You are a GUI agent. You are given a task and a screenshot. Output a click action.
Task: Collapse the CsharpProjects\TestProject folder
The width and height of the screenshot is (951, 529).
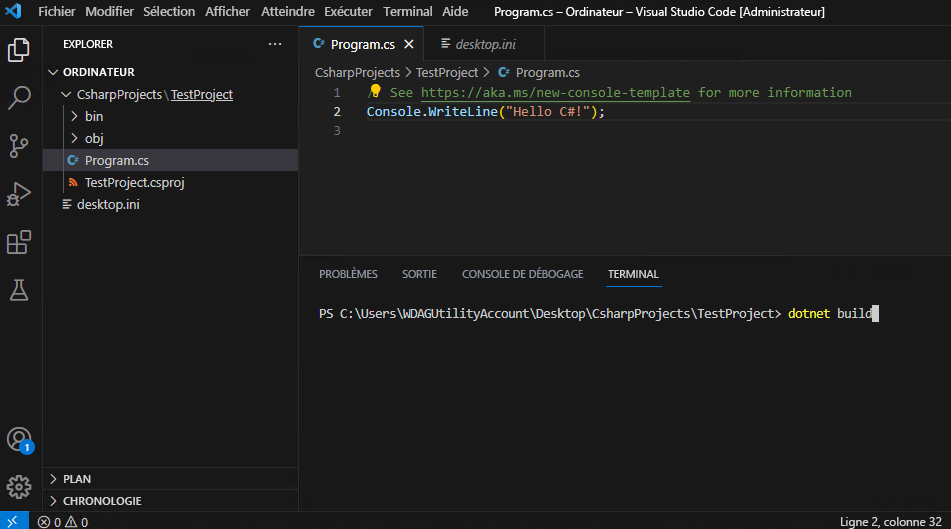point(66,95)
